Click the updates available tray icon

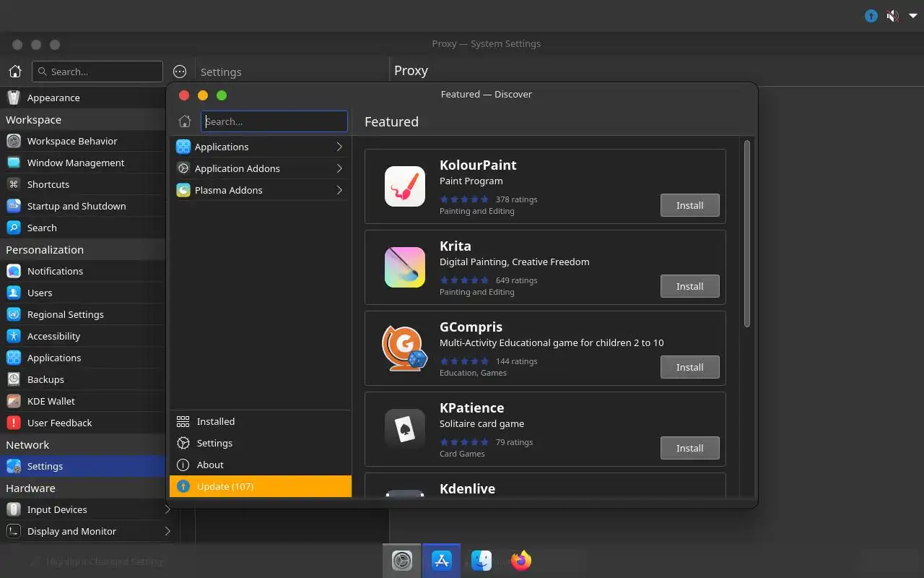[871, 16]
